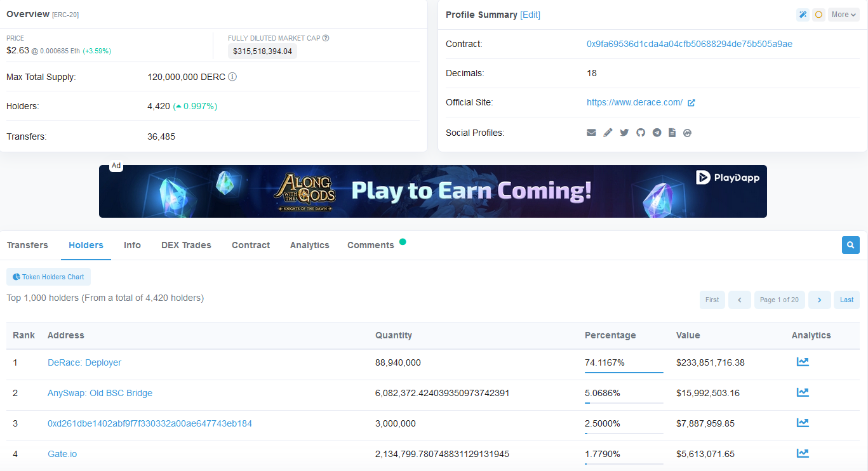Screen dimensions: 868x471
Task: Click the info icon next to 120,000,000 DERC
Action: click(232, 77)
